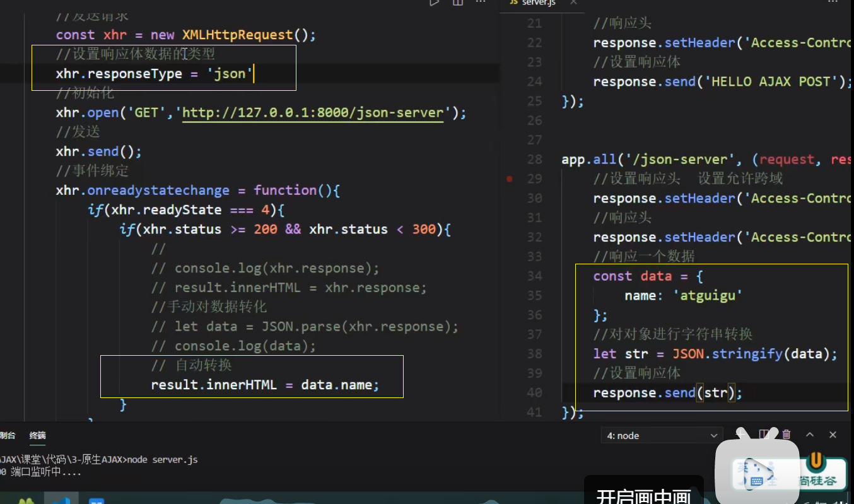Screen dimensions: 854x504
Task: Click the 'node server.js' terminal command line
Action: (162, 459)
